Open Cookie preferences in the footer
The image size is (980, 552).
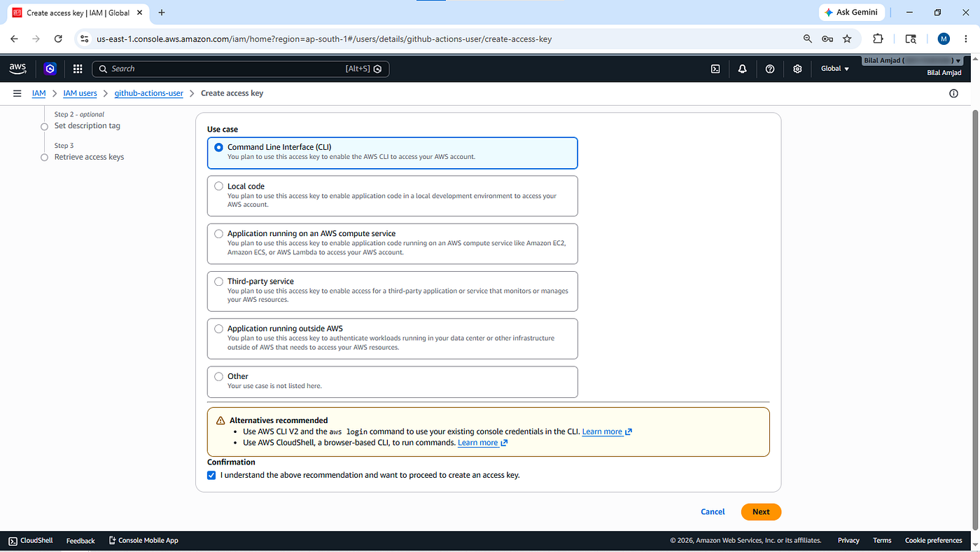pyautogui.click(x=933, y=541)
